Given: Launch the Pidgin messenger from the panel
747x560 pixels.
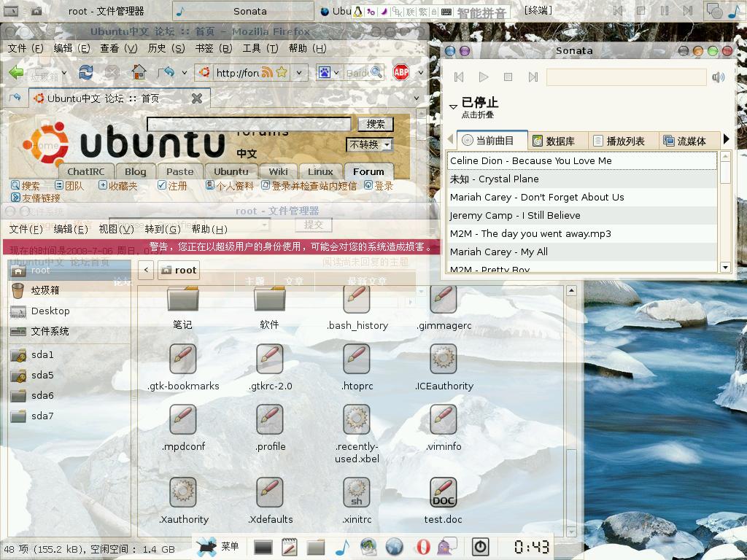Looking at the screenshot, I should tap(446, 548).
